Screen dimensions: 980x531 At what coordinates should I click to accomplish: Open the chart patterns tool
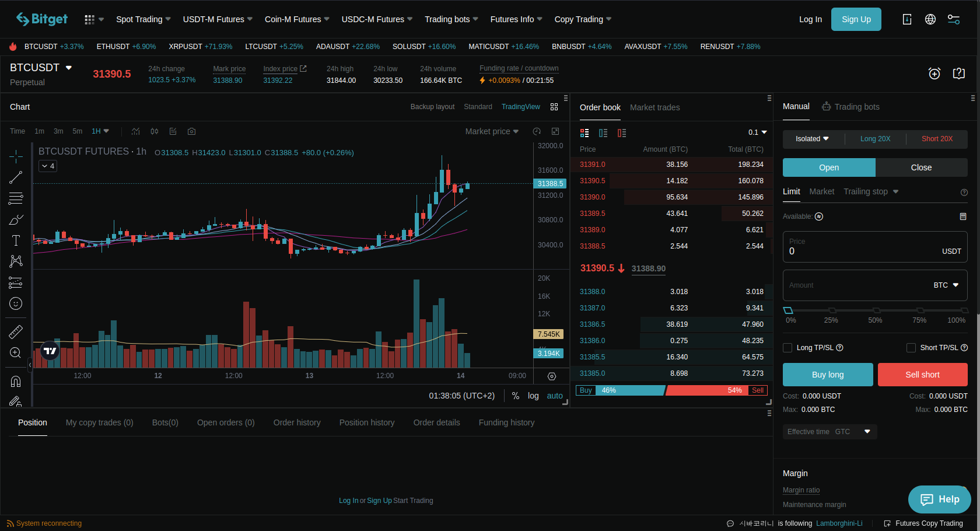(16, 261)
